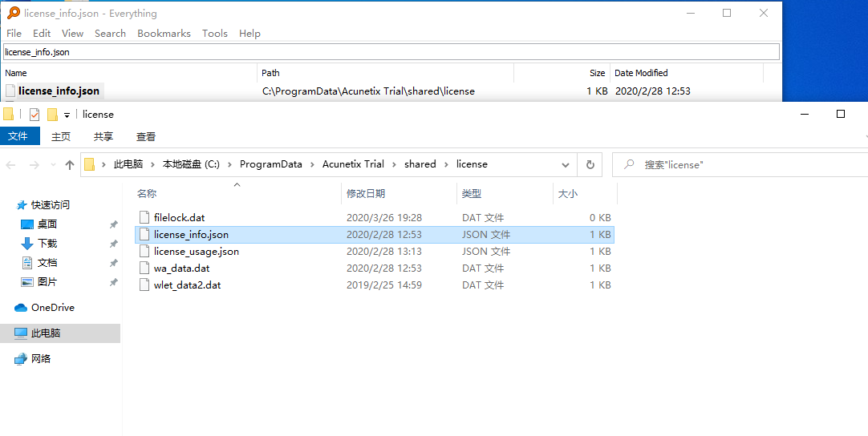Click the pin icon next to 下载
Viewport: 868px width, 436px height.
coord(113,244)
